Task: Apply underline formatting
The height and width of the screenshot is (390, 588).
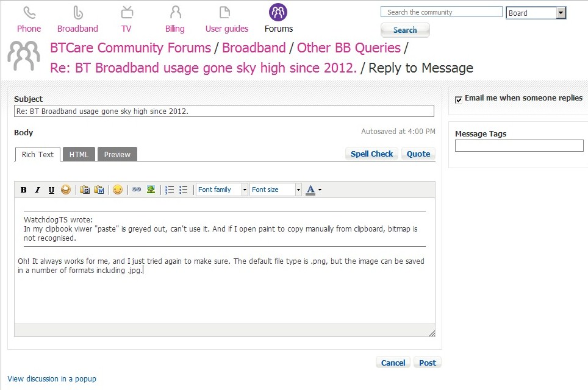Action: click(x=52, y=190)
